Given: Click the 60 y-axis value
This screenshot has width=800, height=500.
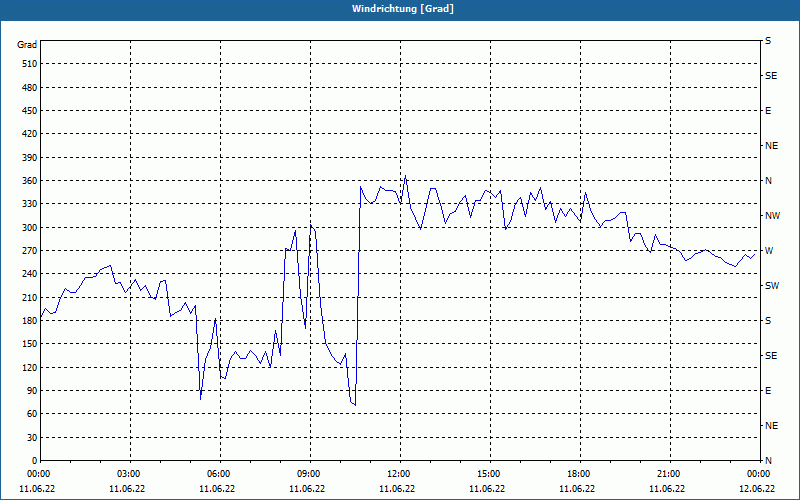Looking at the screenshot, I should (x=32, y=414).
